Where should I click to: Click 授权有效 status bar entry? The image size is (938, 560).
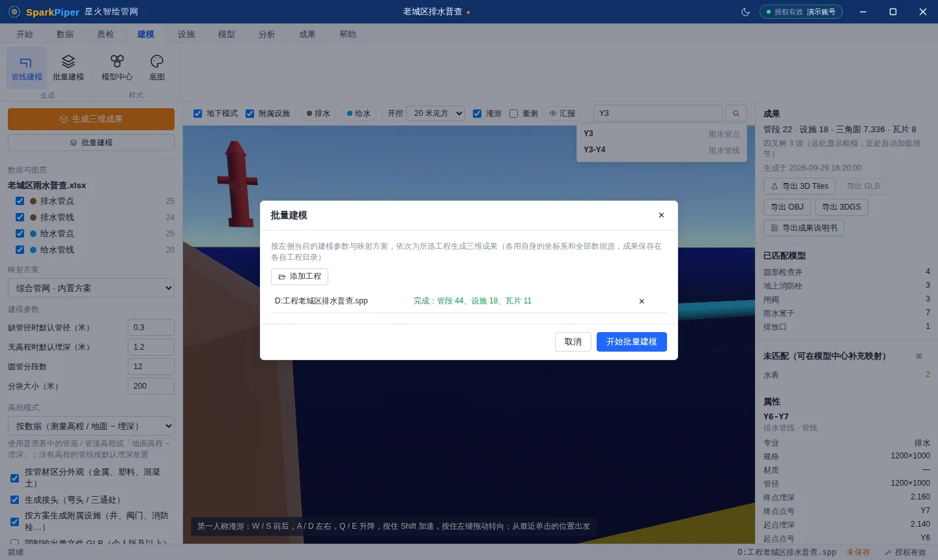pos(905,552)
